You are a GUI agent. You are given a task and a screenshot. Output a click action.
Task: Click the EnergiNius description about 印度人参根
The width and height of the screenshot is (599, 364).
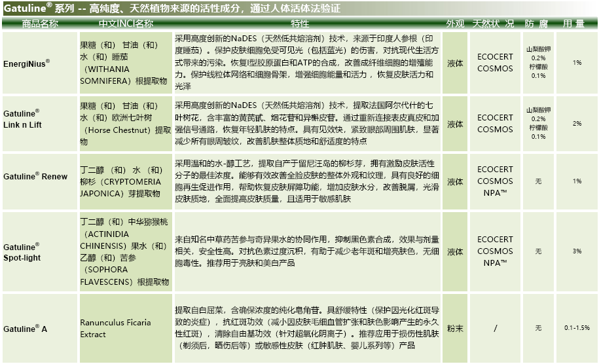[307, 62]
